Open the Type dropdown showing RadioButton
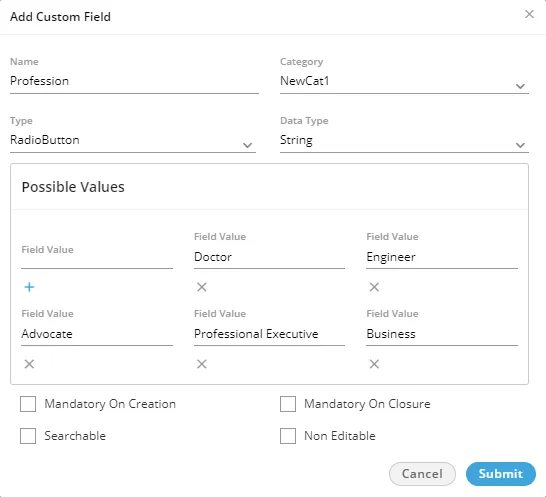 point(133,141)
